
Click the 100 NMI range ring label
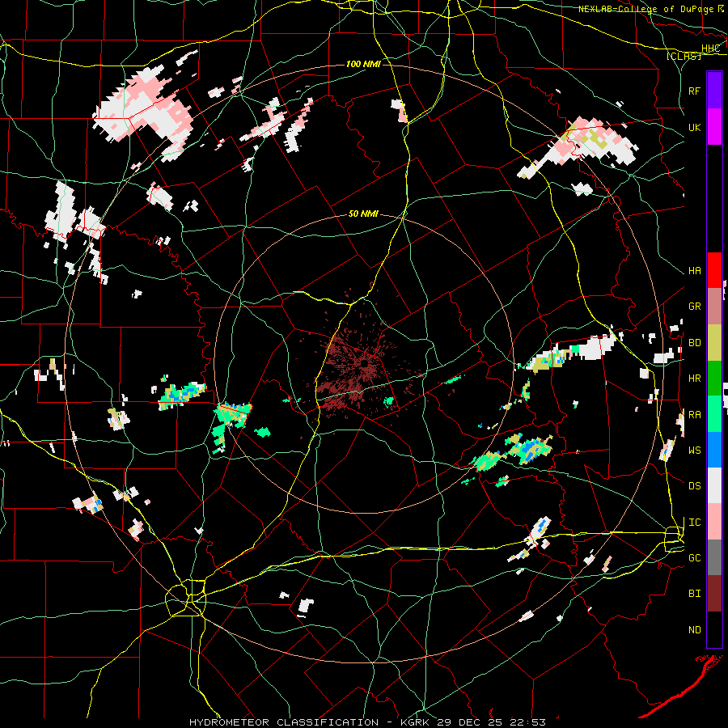363,64
